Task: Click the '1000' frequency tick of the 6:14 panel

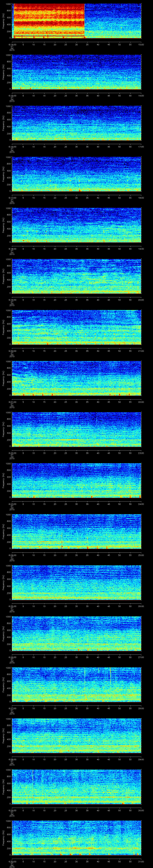Action: tap(8, 4)
